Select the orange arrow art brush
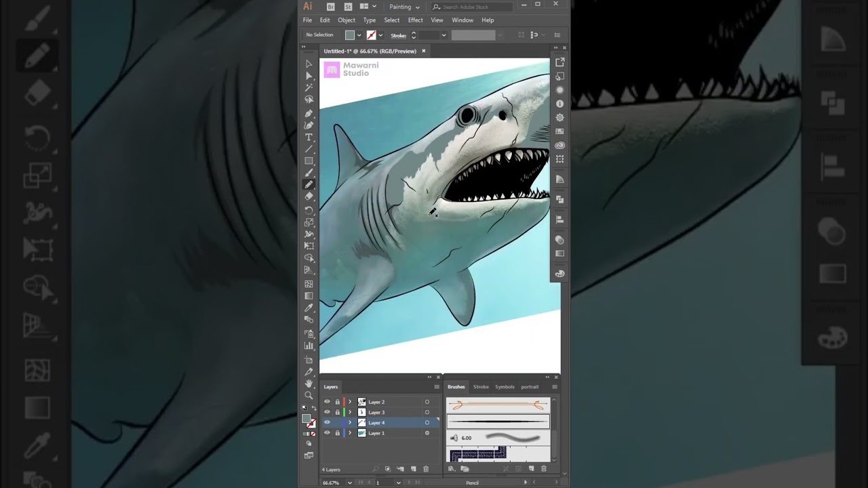 point(498,405)
